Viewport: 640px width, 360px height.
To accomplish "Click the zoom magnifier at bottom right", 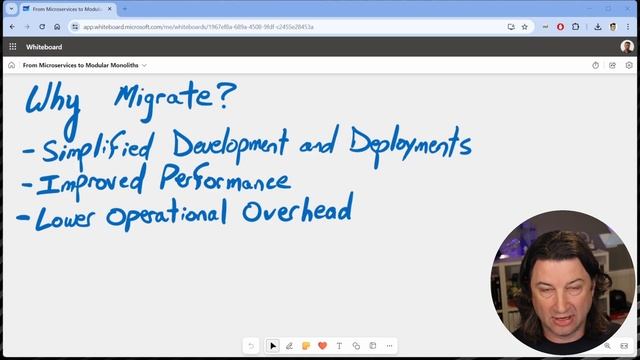I will pyautogui.click(x=607, y=346).
